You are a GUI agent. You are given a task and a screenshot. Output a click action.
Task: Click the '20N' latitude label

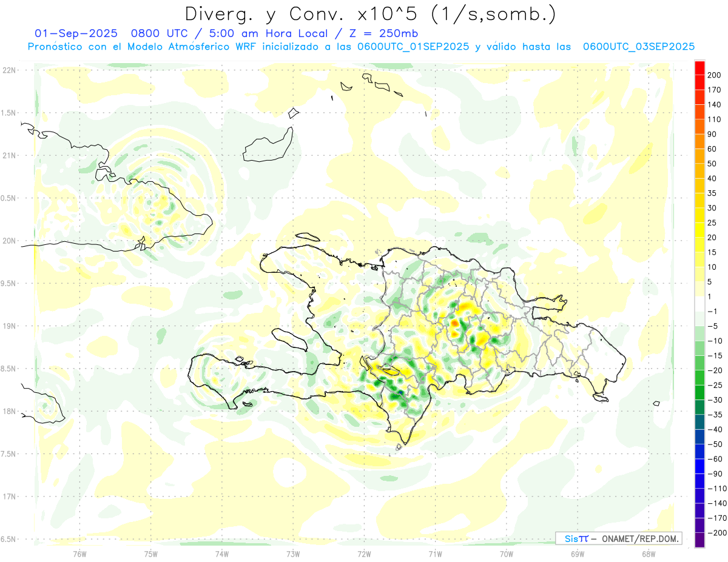coord(9,241)
